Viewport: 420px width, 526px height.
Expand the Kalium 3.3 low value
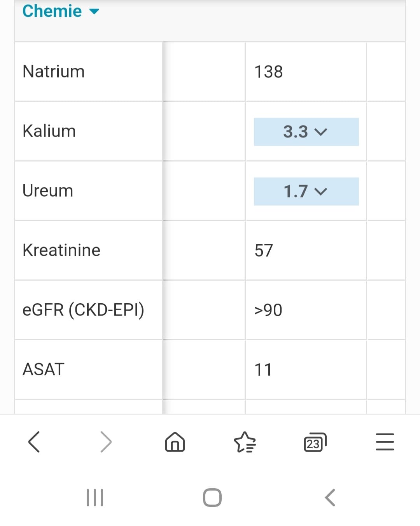306,132
